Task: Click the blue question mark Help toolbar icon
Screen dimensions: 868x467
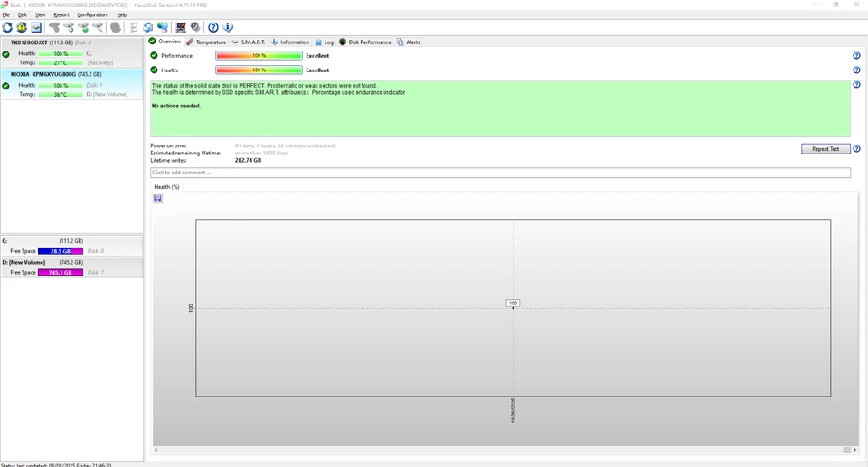Action: pos(213,27)
